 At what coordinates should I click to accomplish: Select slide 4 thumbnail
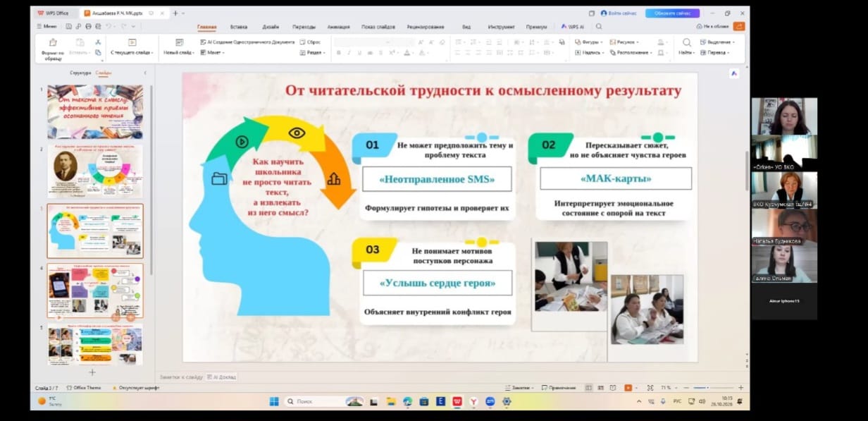coord(94,291)
